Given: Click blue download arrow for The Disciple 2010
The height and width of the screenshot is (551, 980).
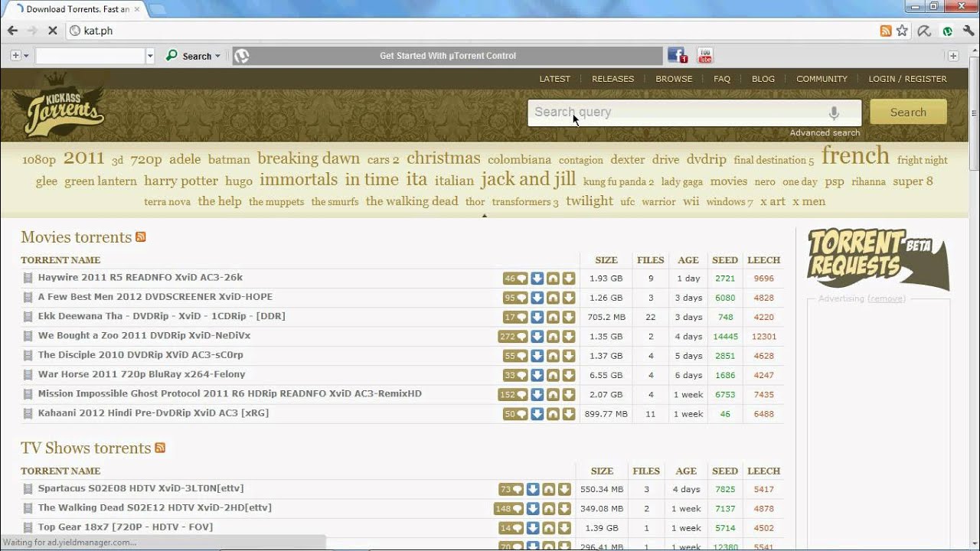Looking at the screenshot, I should (x=537, y=356).
